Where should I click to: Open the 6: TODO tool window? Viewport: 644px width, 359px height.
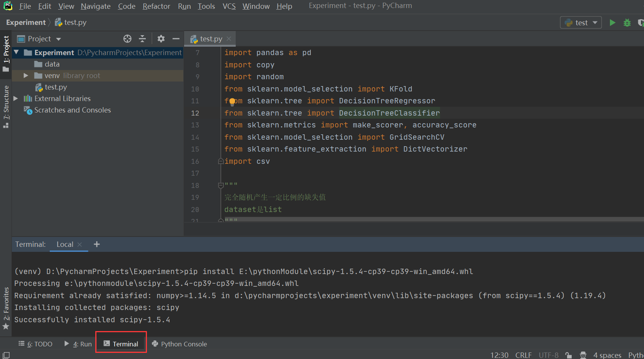point(36,344)
